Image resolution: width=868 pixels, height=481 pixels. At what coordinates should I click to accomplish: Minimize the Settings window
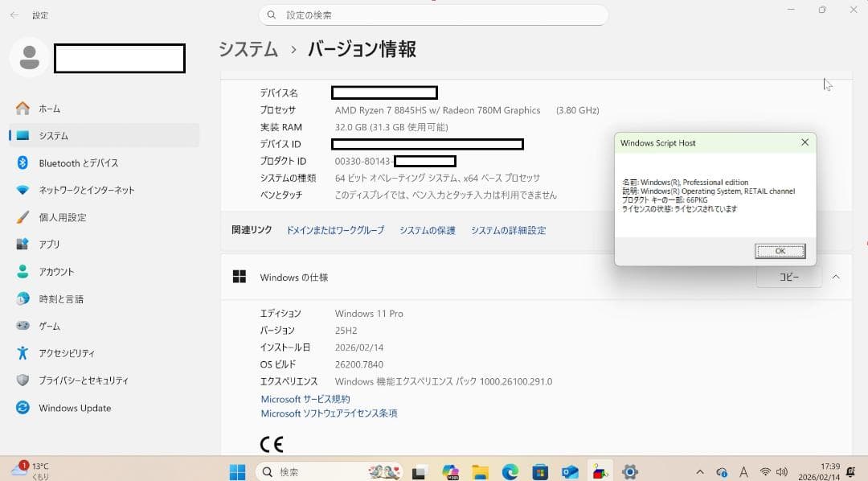[791, 10]
